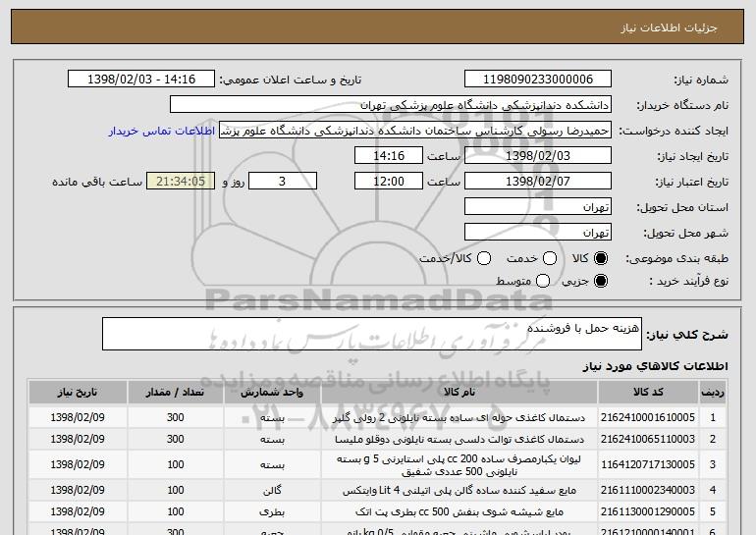This screenshot has width=756, height=535.
Task: Click unit بطری in row 5
Action: 272,511
